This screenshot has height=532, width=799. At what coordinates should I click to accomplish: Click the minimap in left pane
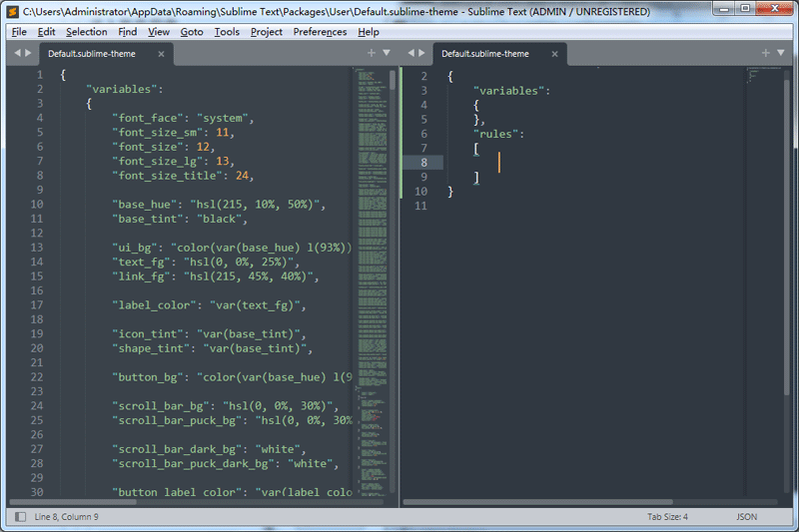[370, 250]
